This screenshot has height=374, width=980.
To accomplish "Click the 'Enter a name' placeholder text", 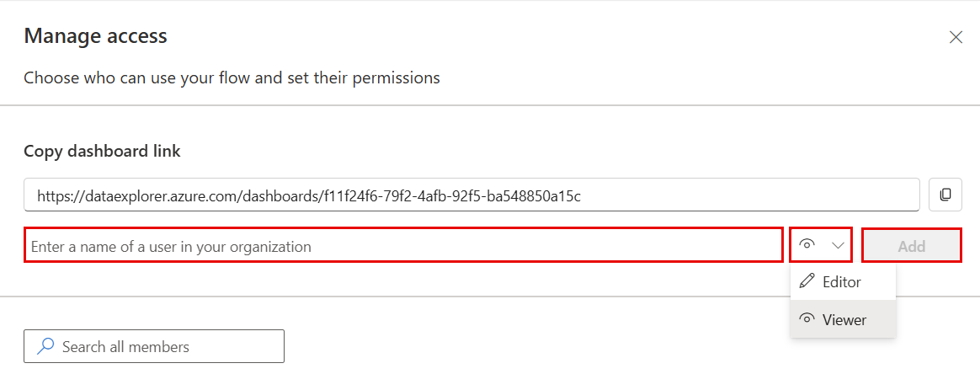I will click(x=171, y=247).
